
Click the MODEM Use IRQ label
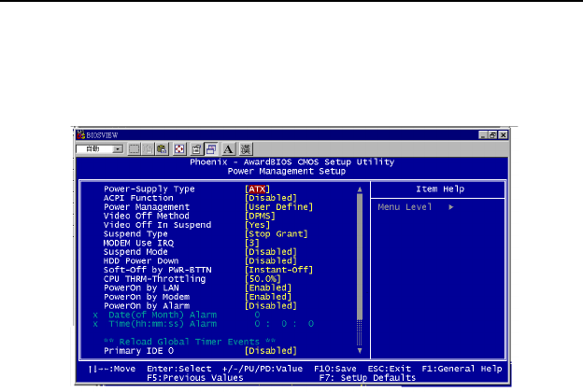pyautogui.click(x=138, y=243)
